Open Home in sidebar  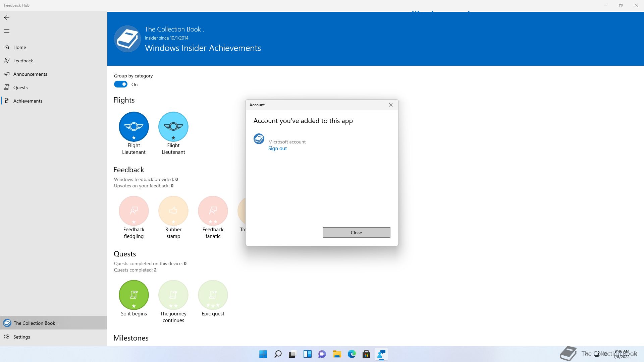54,47
